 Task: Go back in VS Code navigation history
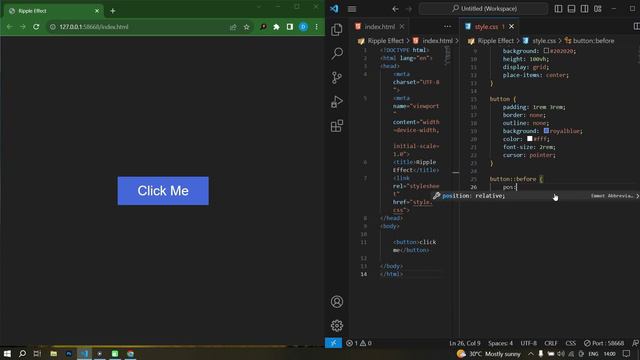[395, 9]
